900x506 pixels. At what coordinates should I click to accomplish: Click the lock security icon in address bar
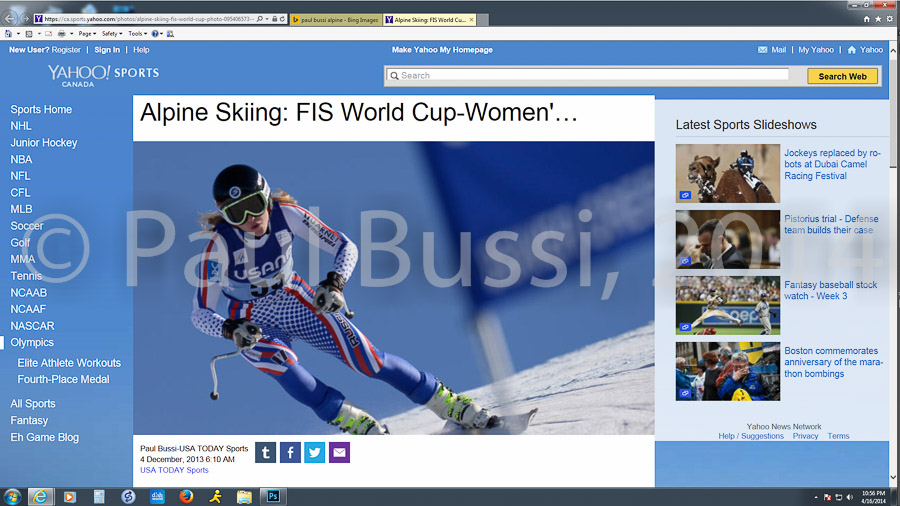pos(274,19)
